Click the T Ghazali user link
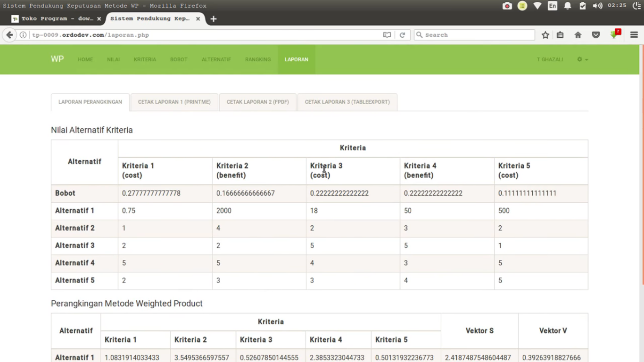Viewport: 644px width, 362px height. pos(550,59)
